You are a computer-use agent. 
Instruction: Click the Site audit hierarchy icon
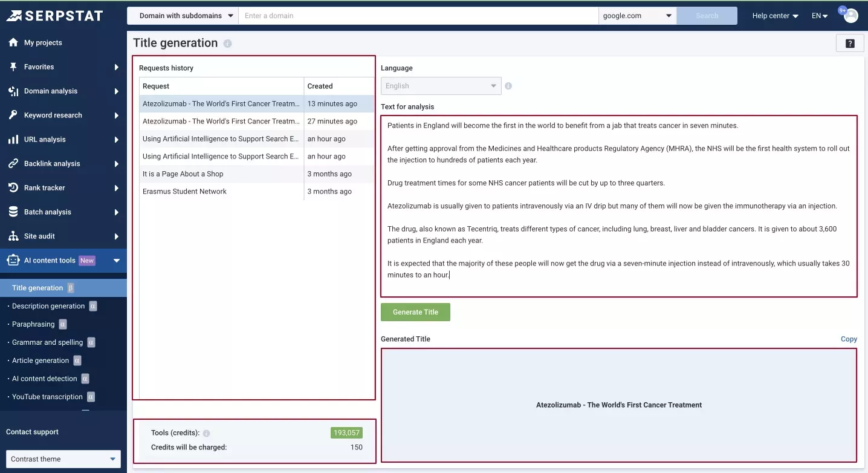[x=13, y=236]
